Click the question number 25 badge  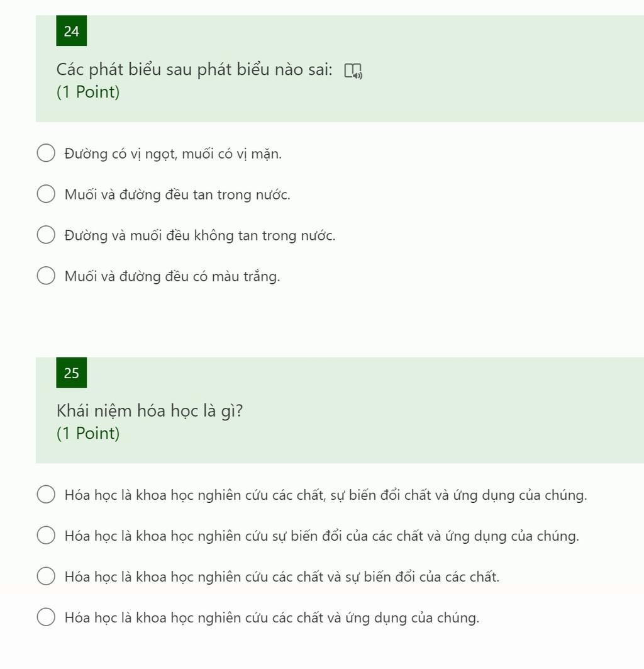[x=72, y=373]
